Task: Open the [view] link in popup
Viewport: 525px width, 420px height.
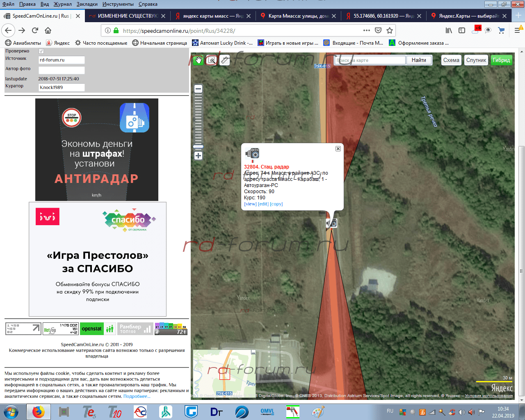Action: (x=250, y=204)
